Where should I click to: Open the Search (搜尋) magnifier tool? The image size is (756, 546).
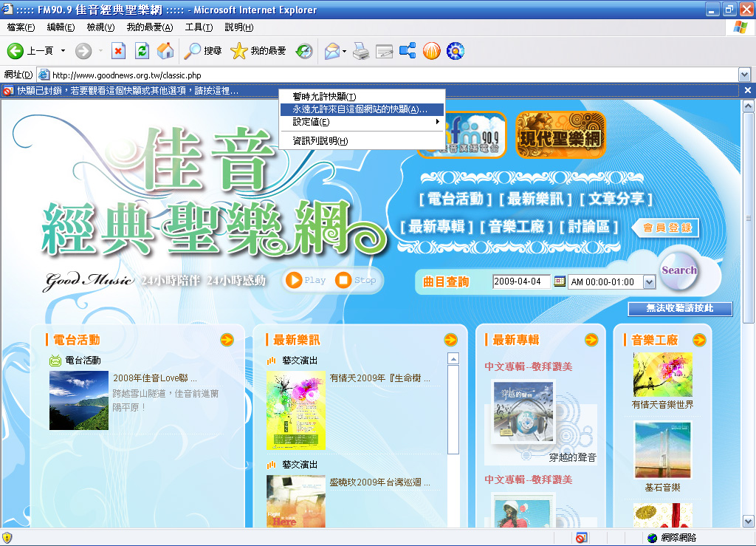click(203, 51)
